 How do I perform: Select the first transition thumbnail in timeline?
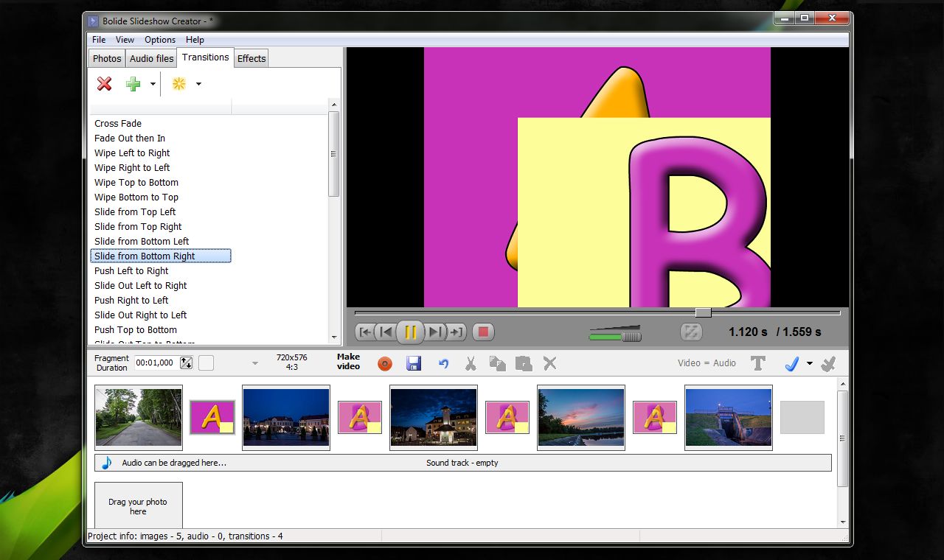tap(212, 417)
